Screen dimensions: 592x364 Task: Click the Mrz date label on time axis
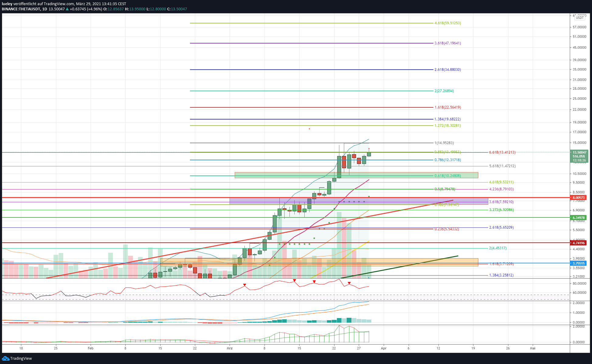230,348
